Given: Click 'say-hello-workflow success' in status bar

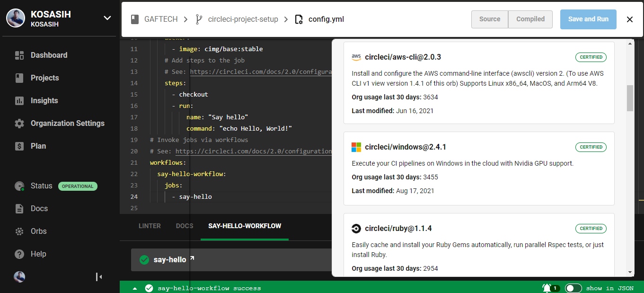Looking at the screenshot, I should click(209, 288).
